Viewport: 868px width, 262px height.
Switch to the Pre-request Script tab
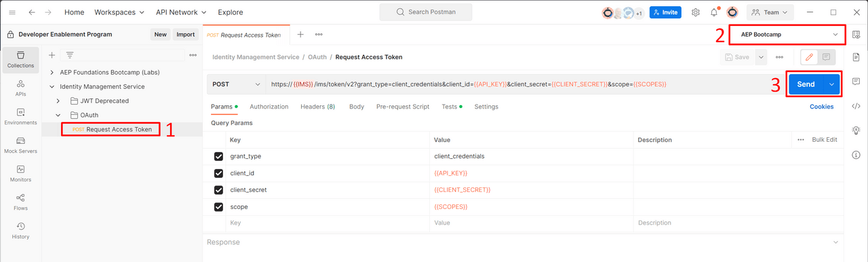coord(403,107)
